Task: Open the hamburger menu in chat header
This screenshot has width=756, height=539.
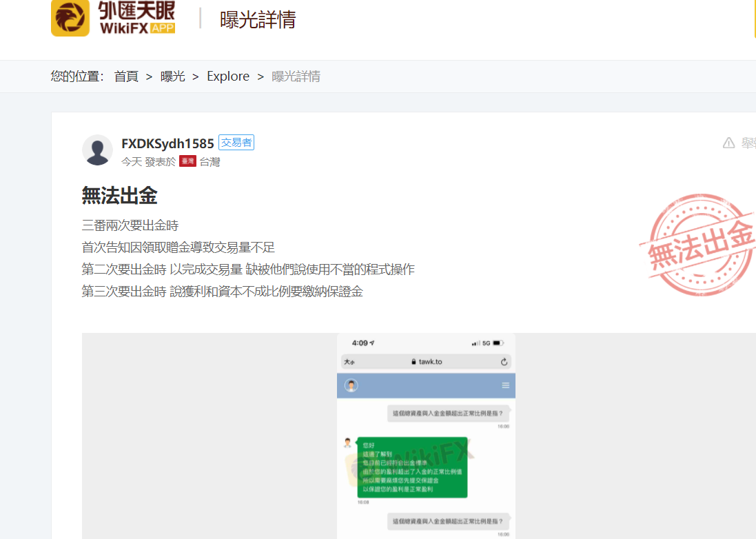Action: 505,385
